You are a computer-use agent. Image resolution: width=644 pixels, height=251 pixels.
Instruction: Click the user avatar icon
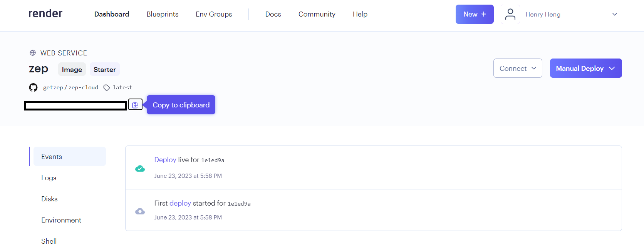click(510, 14)
